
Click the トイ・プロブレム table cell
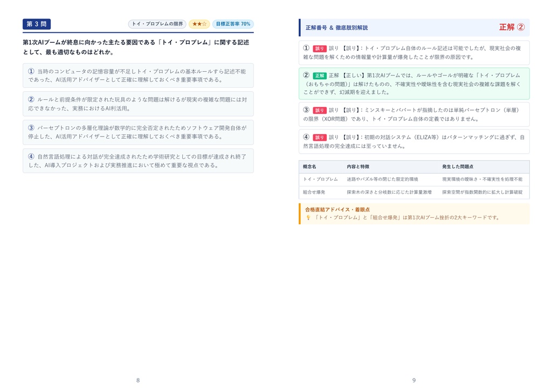click(x=320, y=179)
